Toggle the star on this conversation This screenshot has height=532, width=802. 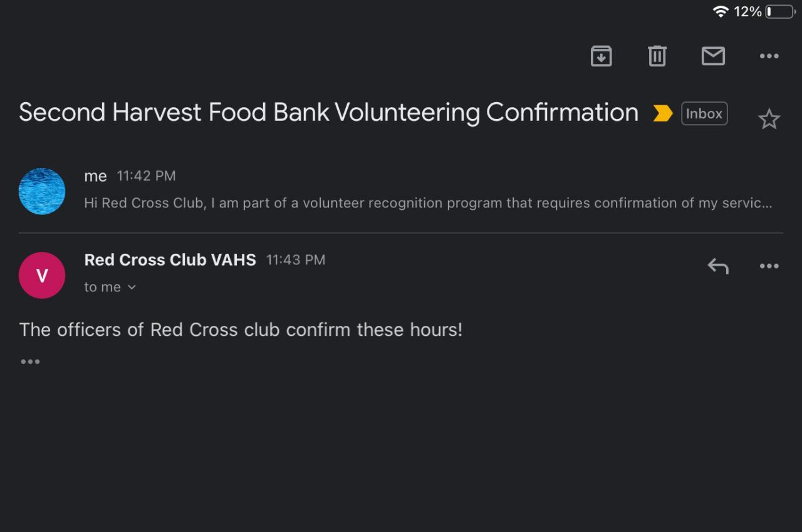pos(769,119)
